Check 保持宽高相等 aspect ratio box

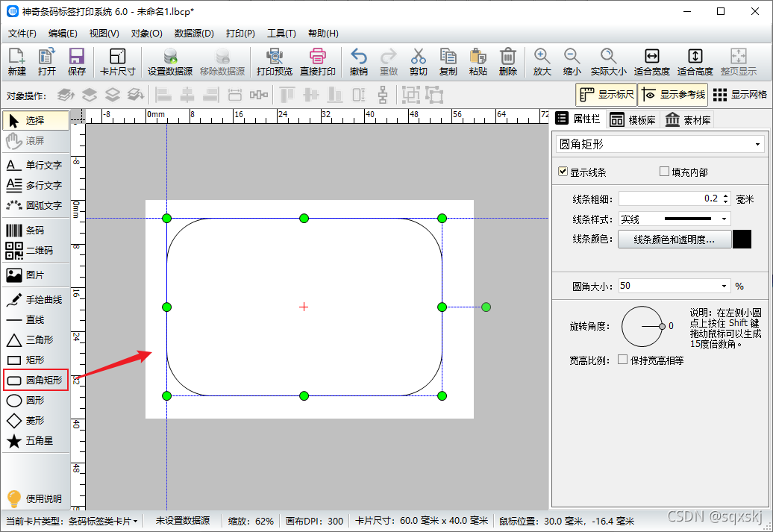click(622, 360)
